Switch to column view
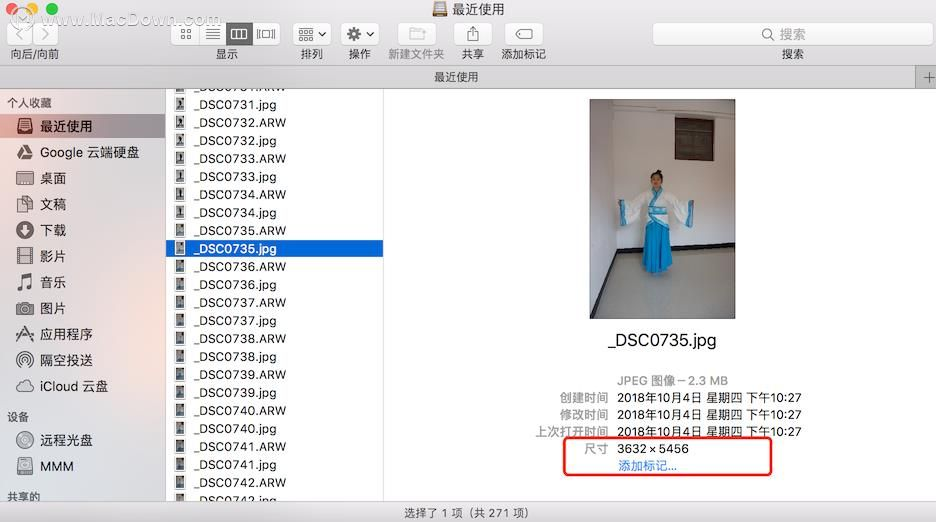The image size is (936, 522). pyautogui.click(x=239, y=34)
